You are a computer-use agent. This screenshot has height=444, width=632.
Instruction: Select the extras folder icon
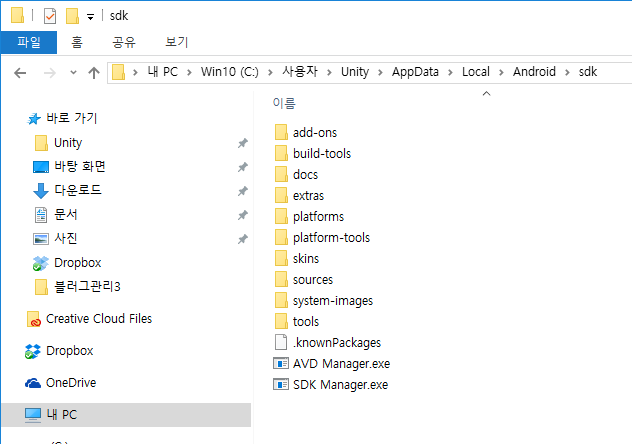click(281, 195)
